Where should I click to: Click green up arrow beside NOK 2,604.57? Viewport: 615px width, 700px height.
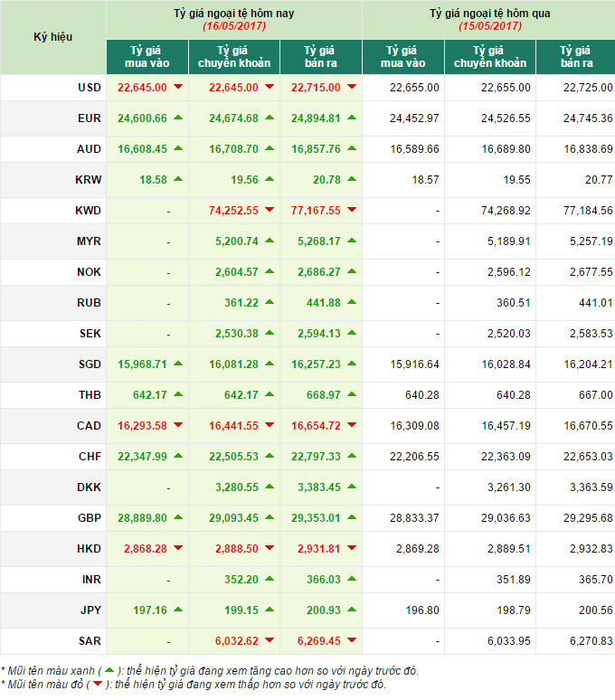coord(270,271)
